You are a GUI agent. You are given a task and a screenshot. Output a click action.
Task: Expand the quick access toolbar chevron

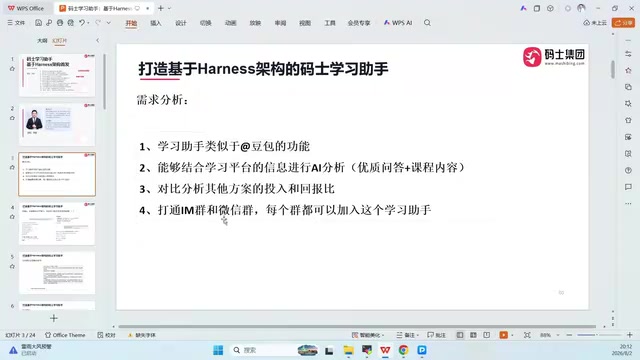coord(109,23)
